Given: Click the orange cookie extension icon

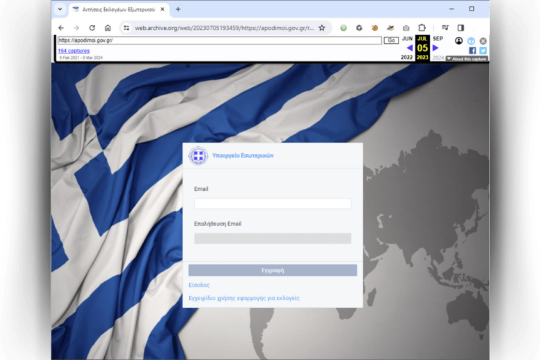Looking at the screenshot, I should (375, 28).
